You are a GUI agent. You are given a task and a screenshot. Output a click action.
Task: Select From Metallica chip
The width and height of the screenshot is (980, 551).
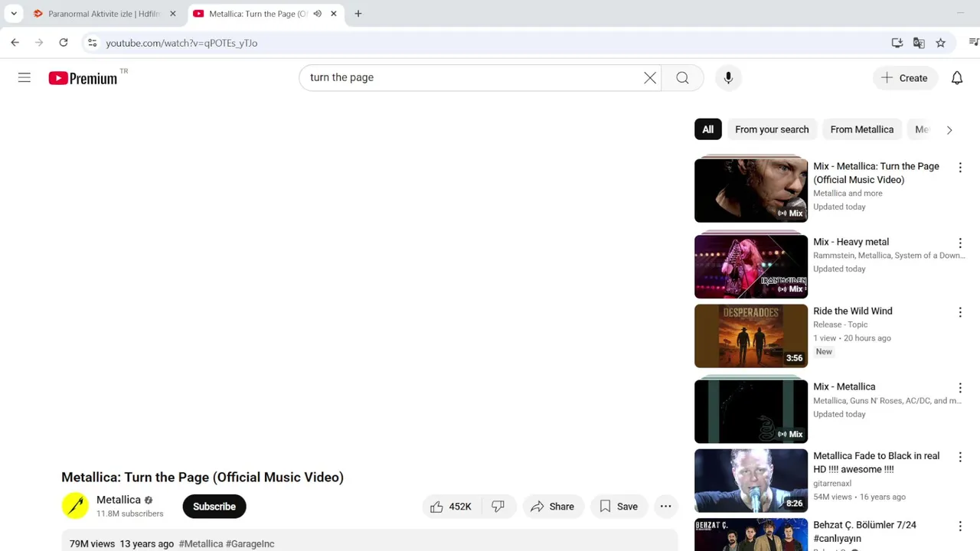pos(862,129)
